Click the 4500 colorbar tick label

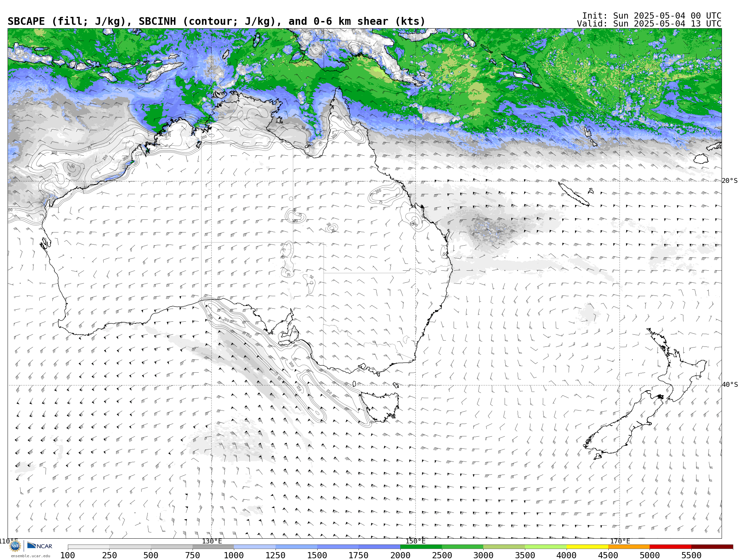pos(608,555)
